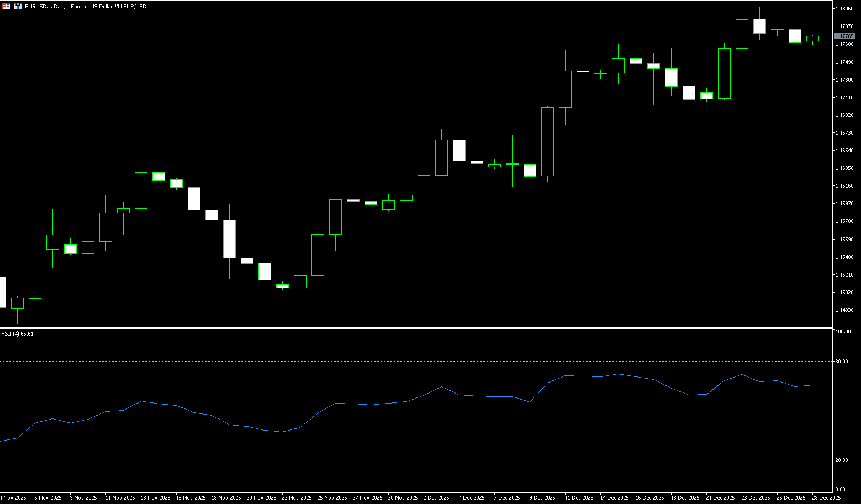Click the 100.00 label on RSI scale

click(x=843, y=332)
